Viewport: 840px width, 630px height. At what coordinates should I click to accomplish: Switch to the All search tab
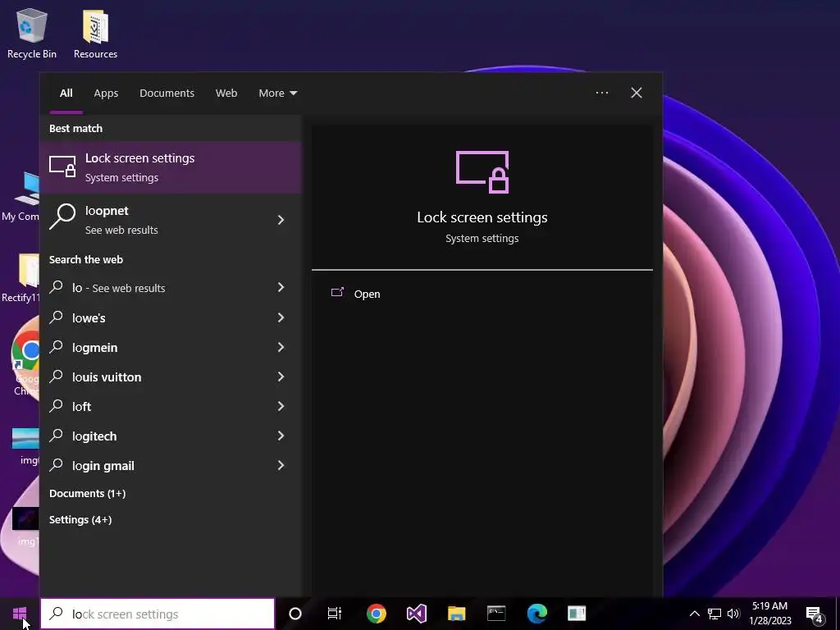click(66, 94)
